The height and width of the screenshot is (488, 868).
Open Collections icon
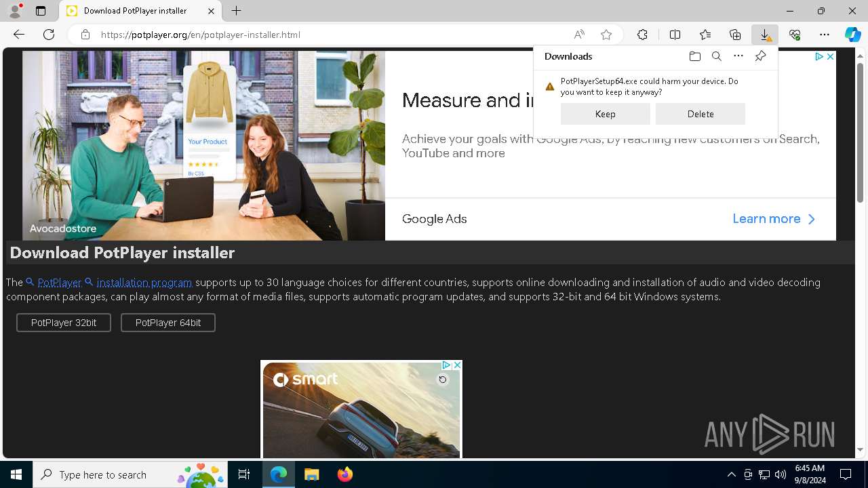735,35
